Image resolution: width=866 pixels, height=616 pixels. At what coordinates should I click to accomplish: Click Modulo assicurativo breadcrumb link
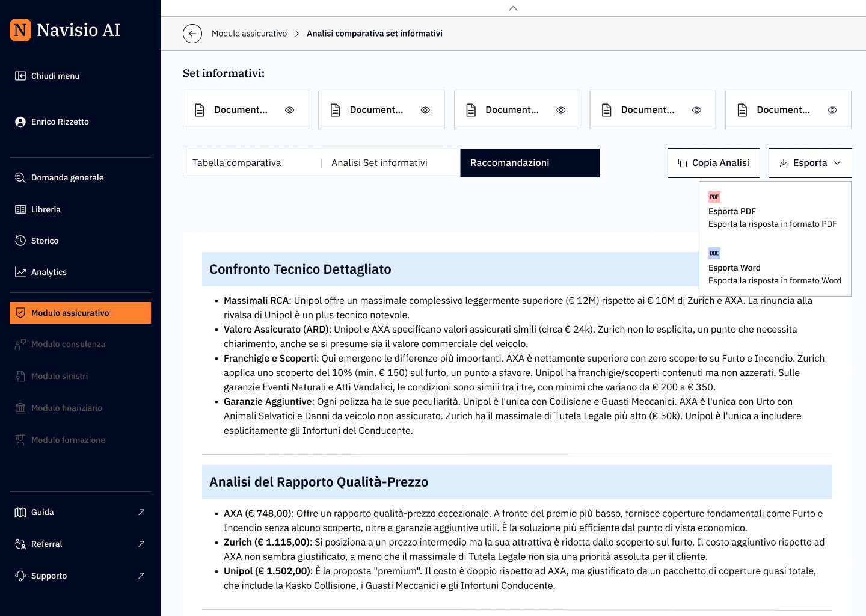click(249, 34)
